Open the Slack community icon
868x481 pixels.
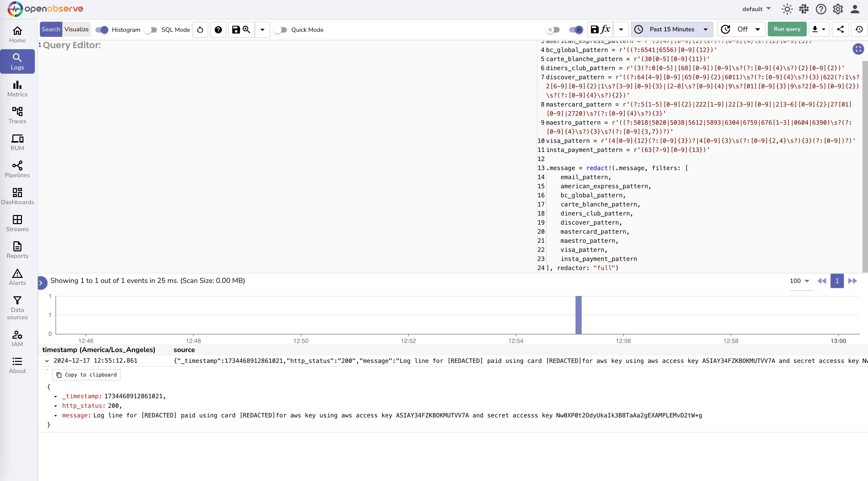pos(804,9)
